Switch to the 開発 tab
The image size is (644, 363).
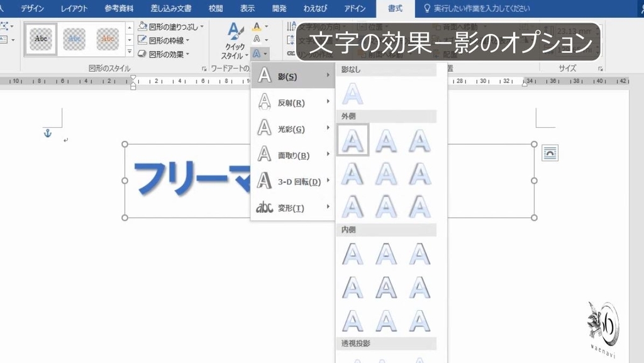(x=279, y=8)
